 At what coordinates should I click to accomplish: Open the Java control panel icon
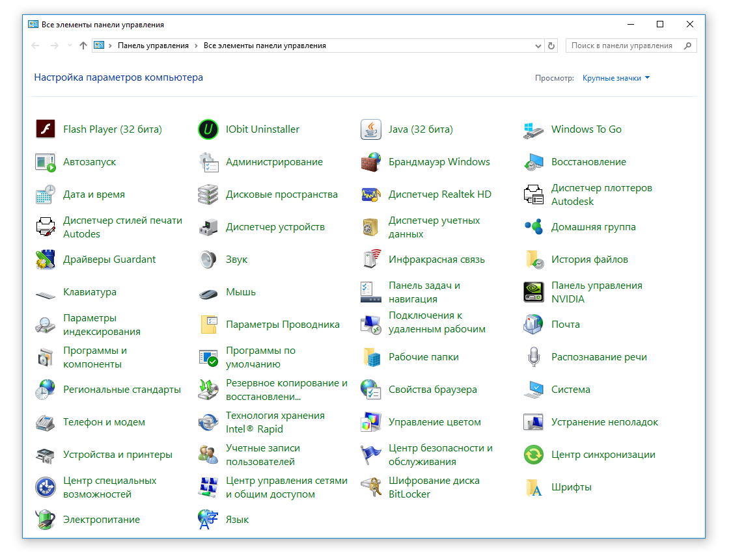[x=371, y=129]
